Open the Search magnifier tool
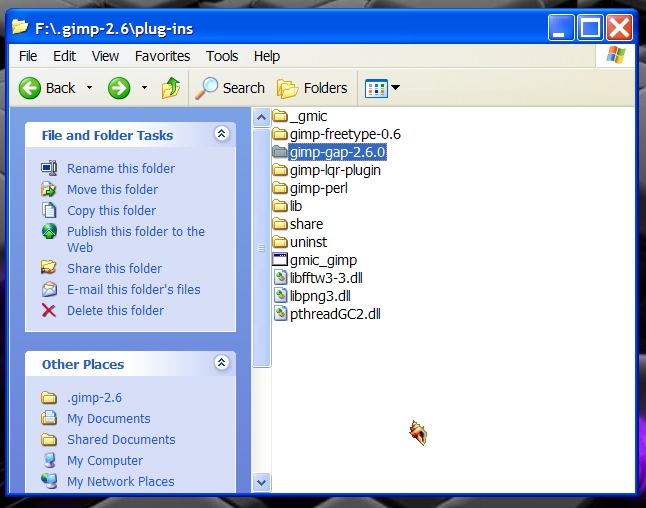Image resolution: width=646 pixels, height=508 pixels. click(x=230, y=88)
